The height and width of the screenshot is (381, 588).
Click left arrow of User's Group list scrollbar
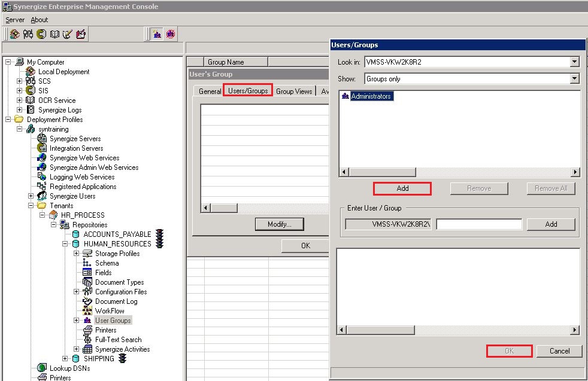pyautogui.click(x=205, y=208)
